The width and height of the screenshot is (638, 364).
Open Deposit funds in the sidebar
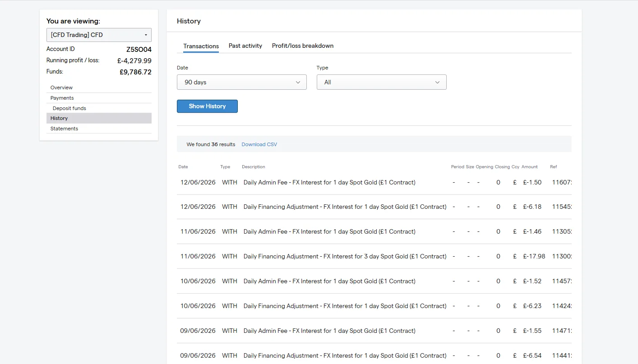[x=99, y=108]
